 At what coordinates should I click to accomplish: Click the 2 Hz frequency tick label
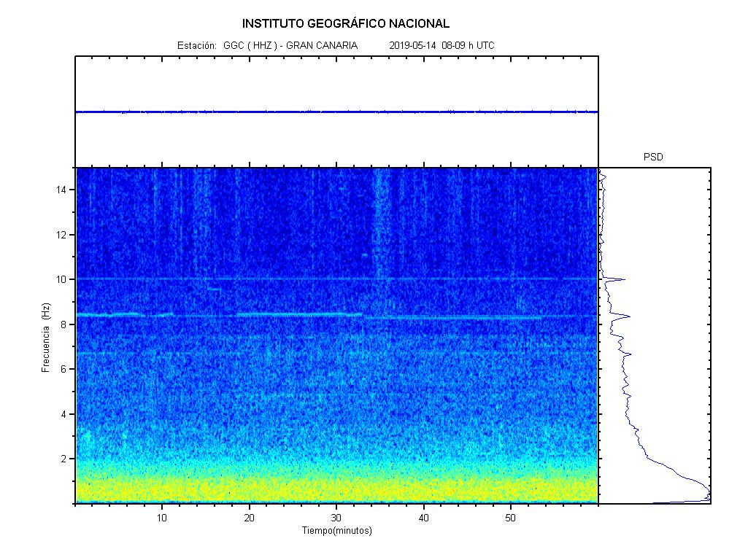(x=63, y=459)
